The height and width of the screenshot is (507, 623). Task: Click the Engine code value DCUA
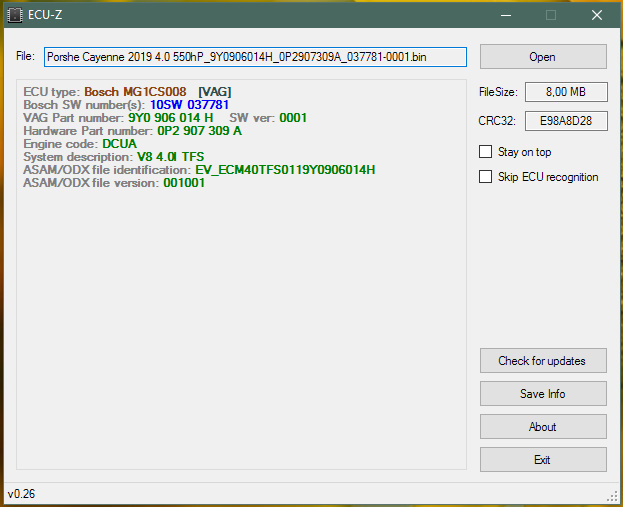[120, 144]
